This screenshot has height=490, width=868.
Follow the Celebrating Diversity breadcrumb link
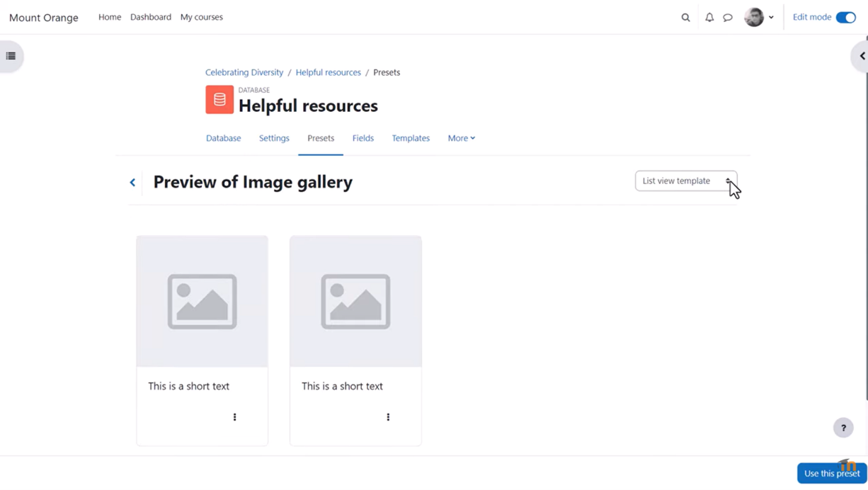(x=244, y=72)
